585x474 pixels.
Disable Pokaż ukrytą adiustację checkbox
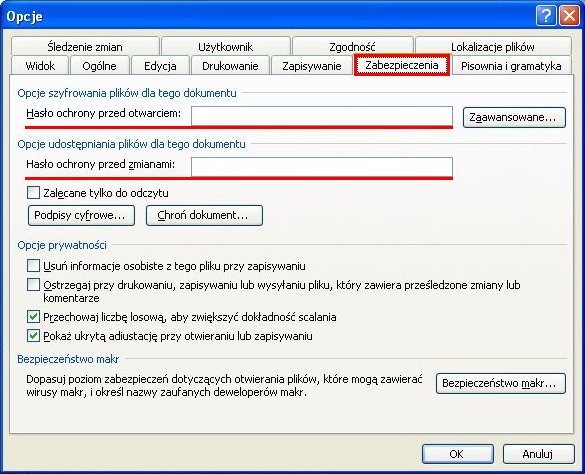click(x=33, y=336)
